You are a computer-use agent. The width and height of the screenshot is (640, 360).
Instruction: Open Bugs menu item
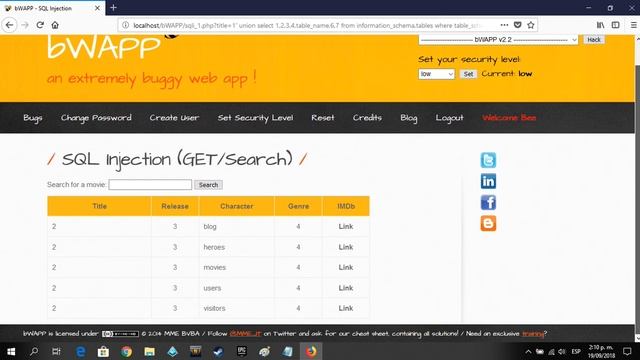coord(33,118)
